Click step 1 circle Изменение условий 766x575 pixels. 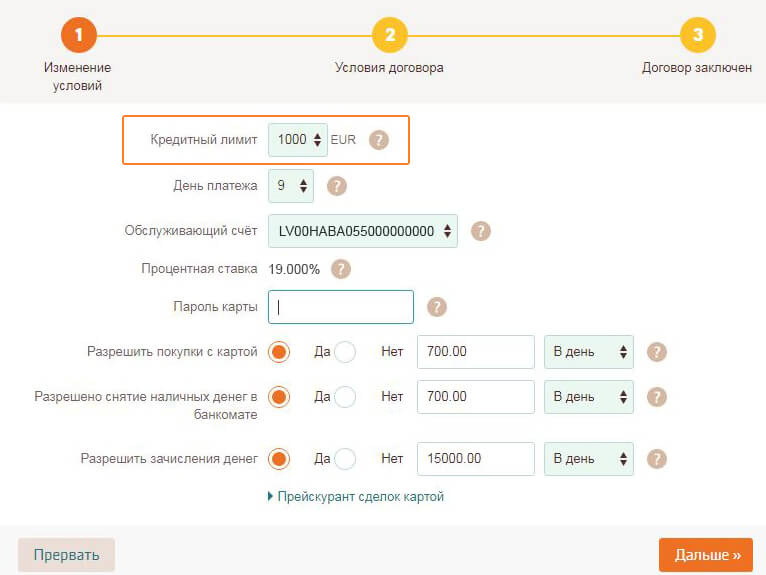pyautogui.click(x=79, y=35)
